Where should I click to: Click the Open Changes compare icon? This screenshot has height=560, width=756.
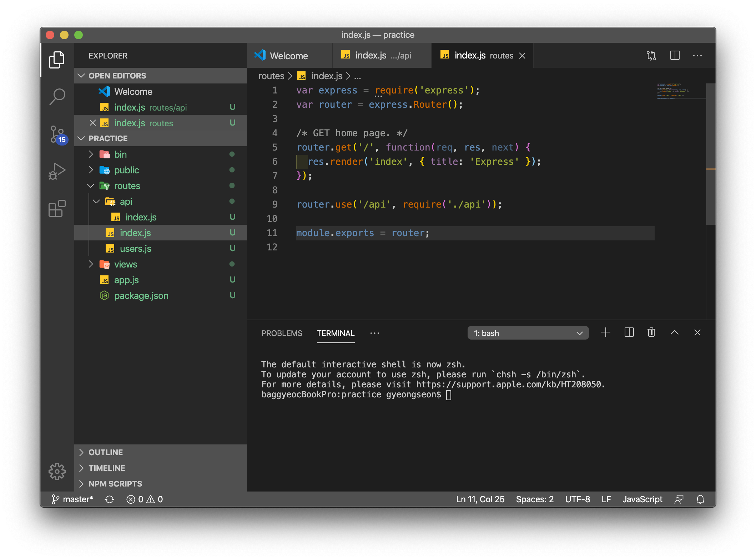point(651,56)
